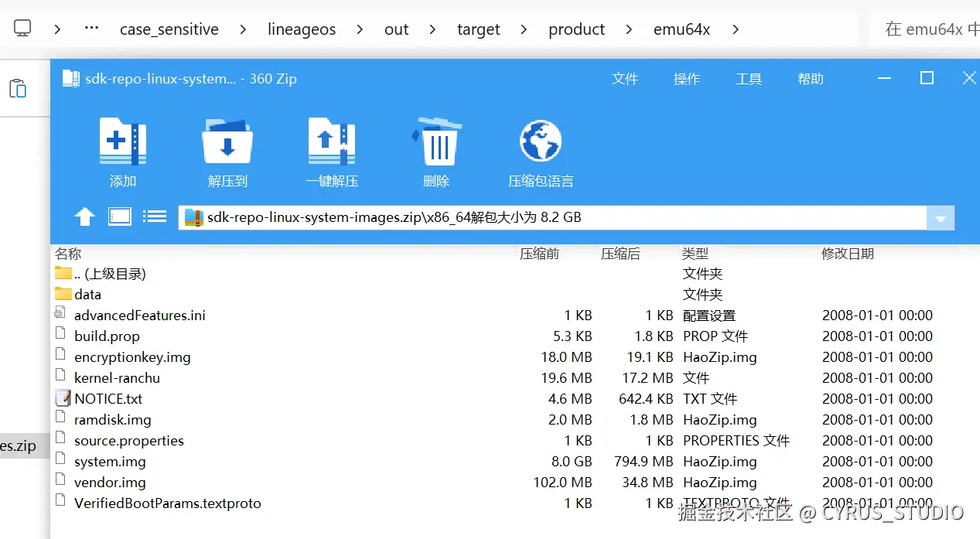Maximize the 360 Zip window

[927, 78]
